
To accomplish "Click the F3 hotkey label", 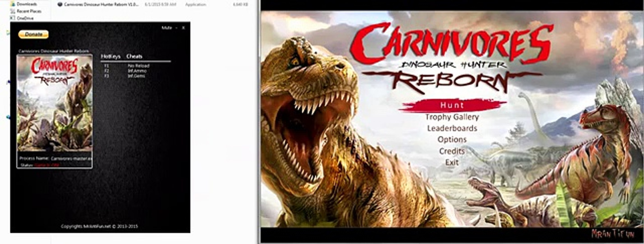I will tap(106, 76).
